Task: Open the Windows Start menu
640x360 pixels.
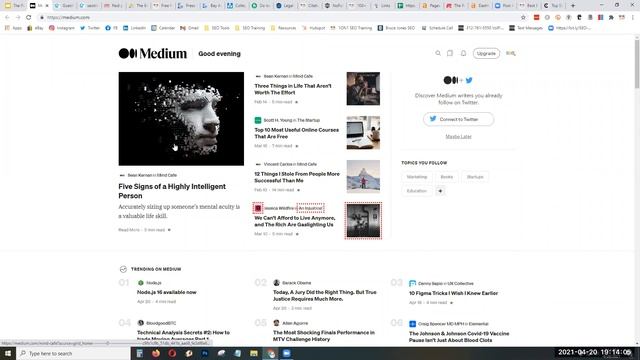Action: click(8, 353)
